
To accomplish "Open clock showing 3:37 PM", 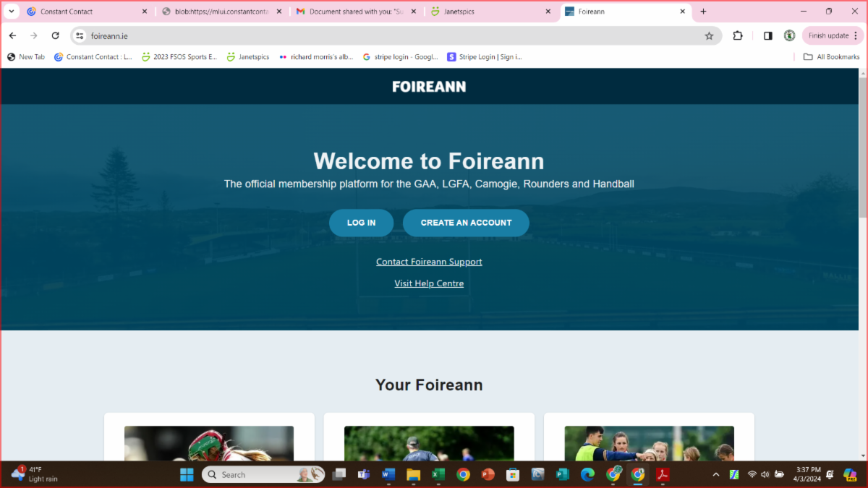I will (807, 474).
